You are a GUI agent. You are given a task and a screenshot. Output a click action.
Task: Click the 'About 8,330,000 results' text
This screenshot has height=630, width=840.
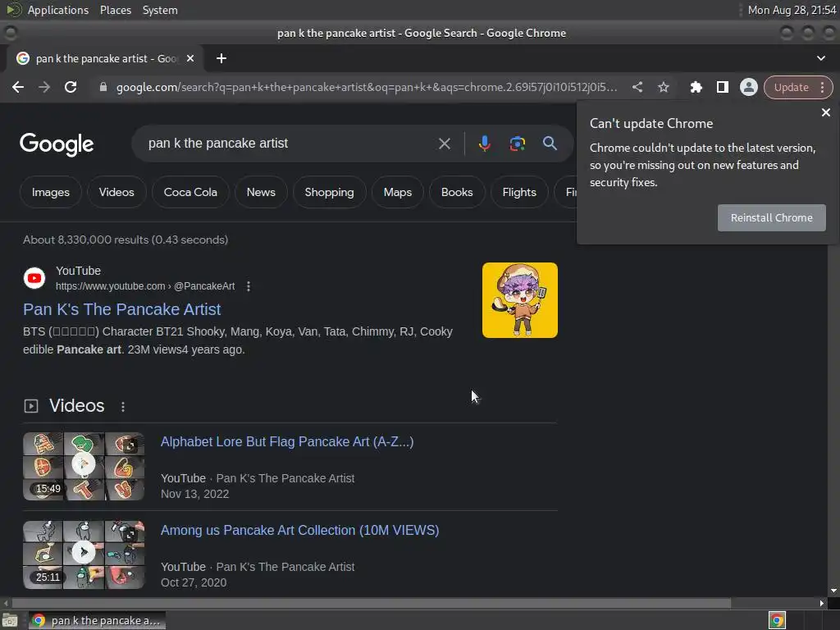point(126,240)
